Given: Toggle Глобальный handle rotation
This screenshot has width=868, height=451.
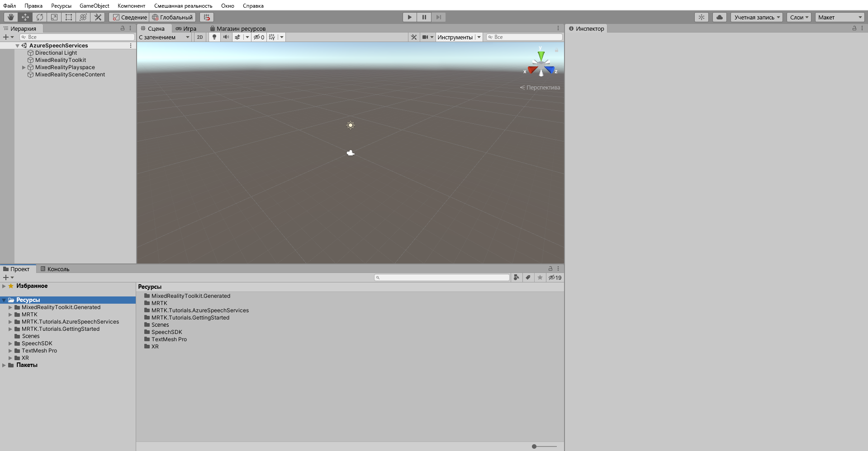Looking at the screenshot, I should (x=172, y=17).
